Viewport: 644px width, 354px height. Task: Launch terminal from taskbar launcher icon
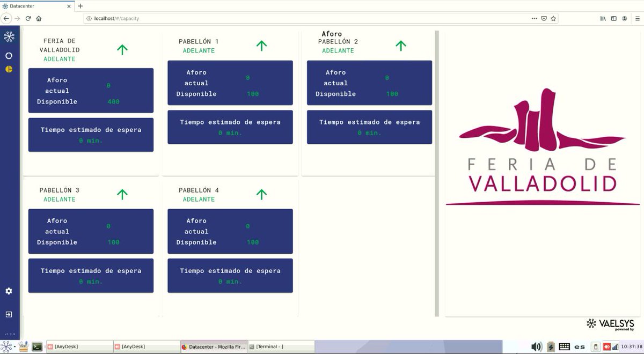click(37, 347)
